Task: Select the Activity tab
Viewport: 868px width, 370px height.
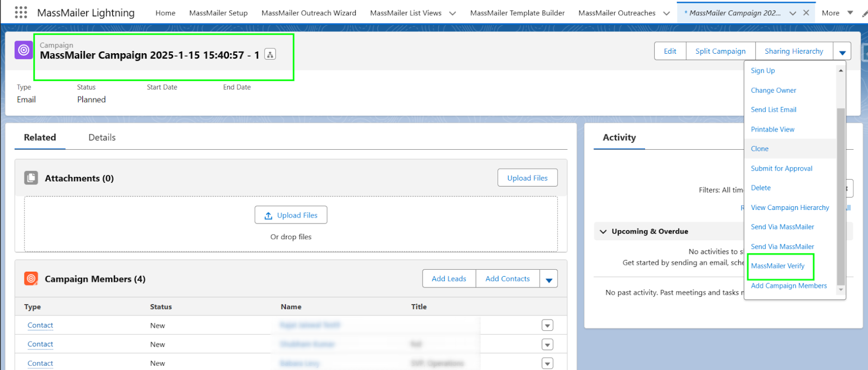Action: tap(619, 138)
